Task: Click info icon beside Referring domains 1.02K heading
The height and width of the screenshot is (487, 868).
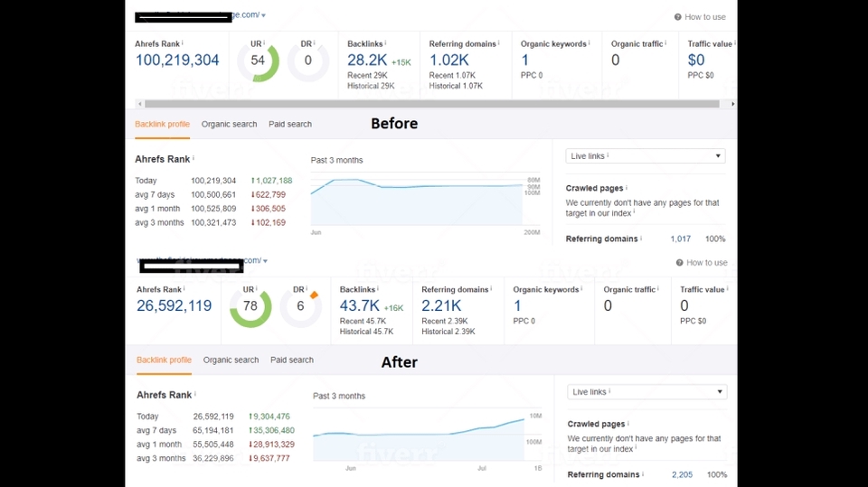Action: 498,43
